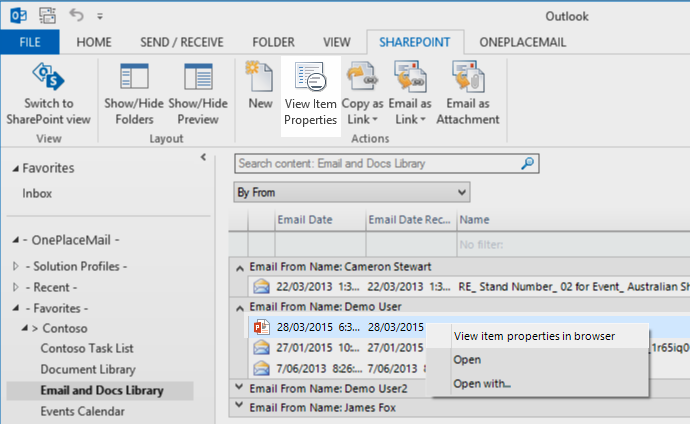The height and width of the screenshot is (424, 690).
Task: Toggle Show/Hide Preview layout button
Action: coord(199,78)
